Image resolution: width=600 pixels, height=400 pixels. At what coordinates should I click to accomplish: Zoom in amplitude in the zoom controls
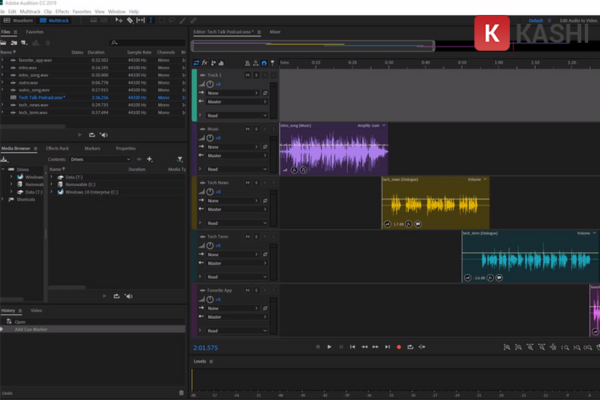pyautogui.click(x=507, y=347)
